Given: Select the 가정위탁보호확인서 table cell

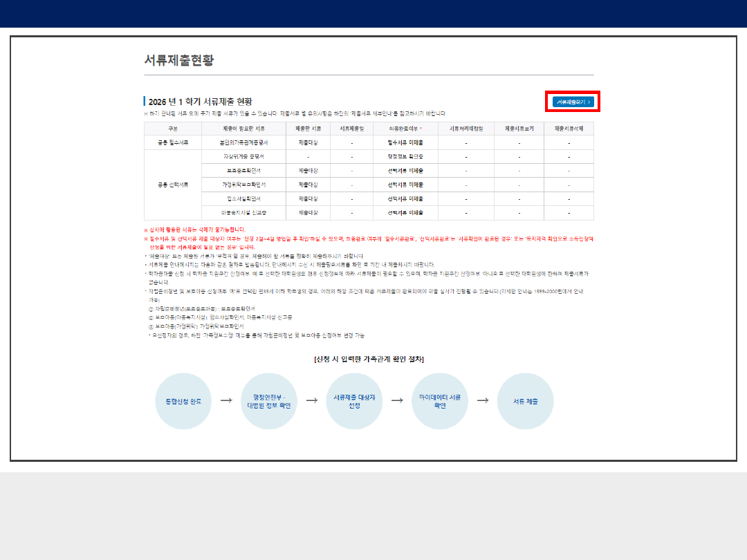Looking at the screenshot, I should pyautogui.click(x=243, y=185).
